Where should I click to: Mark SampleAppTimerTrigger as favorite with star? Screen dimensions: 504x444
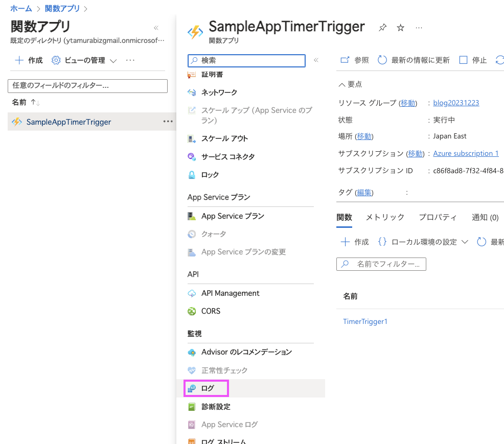click(x=400, y=28)
